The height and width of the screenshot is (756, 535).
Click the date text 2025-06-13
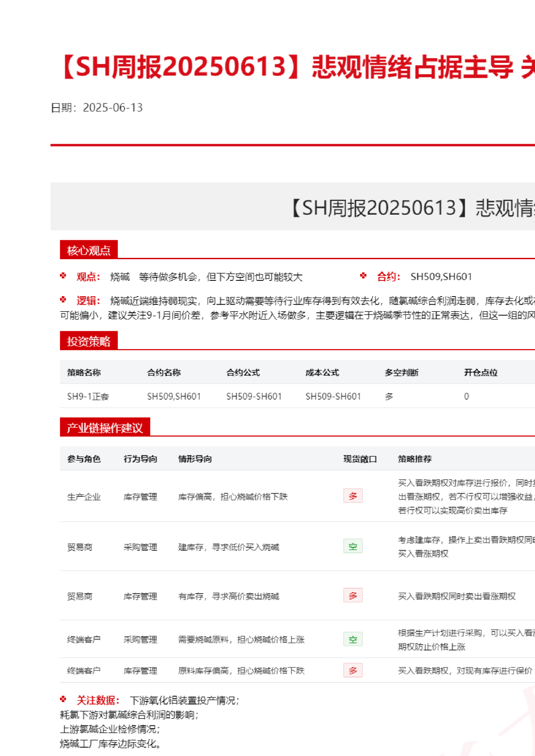pyautogui.click(x=113, y=108)
